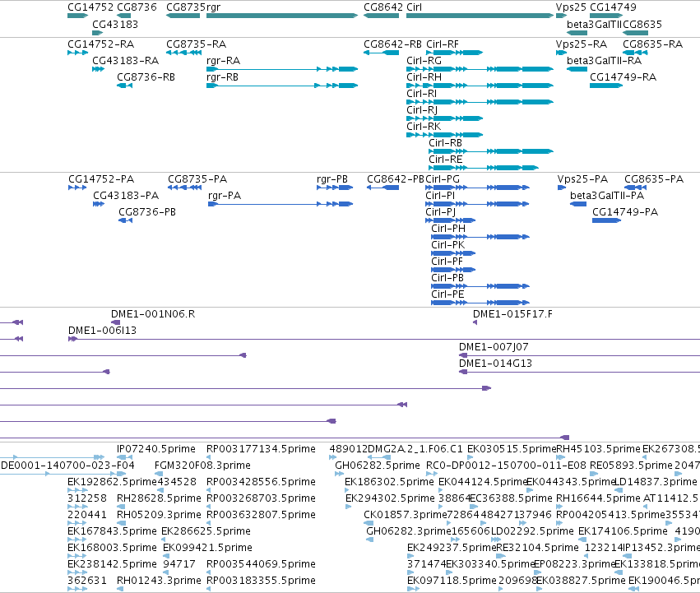This screenshot has width=700, height=593.
Task: Select the rgr-RB transcript label
Action: [x=222, y=76]
